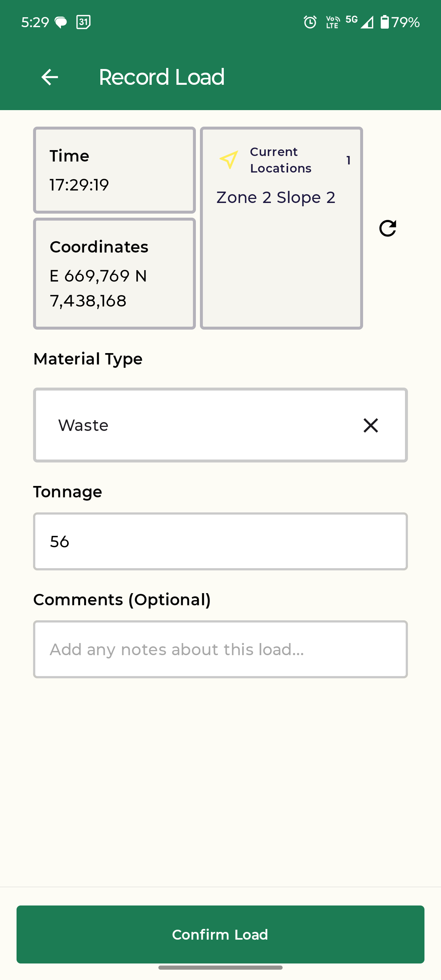Open location options for Zone 2 Slope 2

[x=348, y=160]
